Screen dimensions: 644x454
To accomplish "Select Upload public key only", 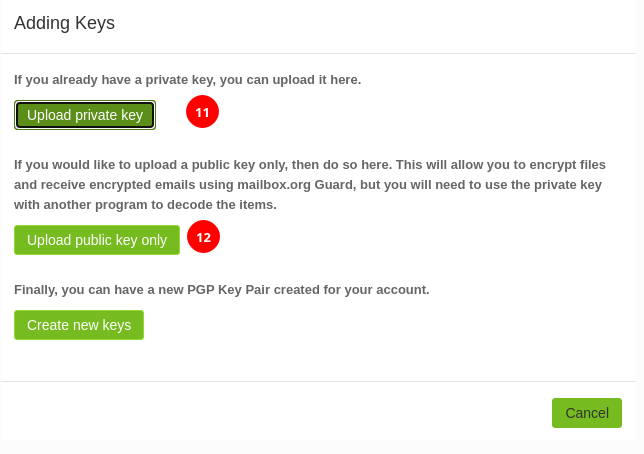I will (x=97, y=240).
